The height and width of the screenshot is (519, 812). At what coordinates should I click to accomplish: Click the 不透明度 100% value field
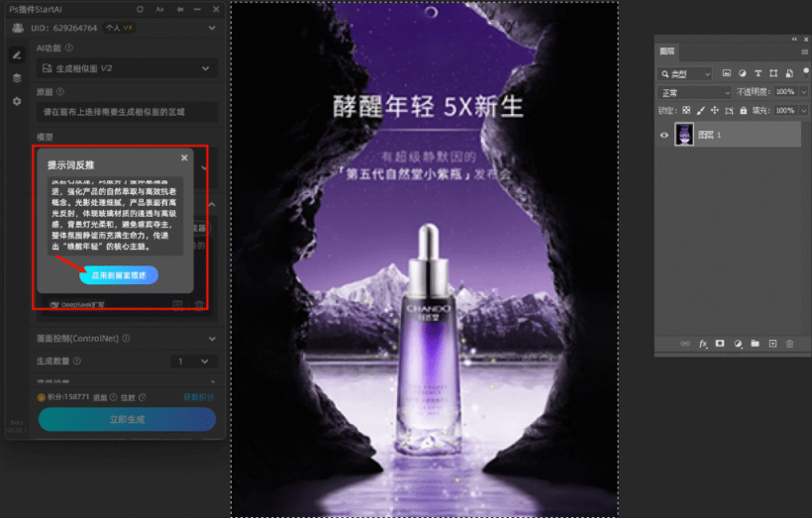click(786, 92)
